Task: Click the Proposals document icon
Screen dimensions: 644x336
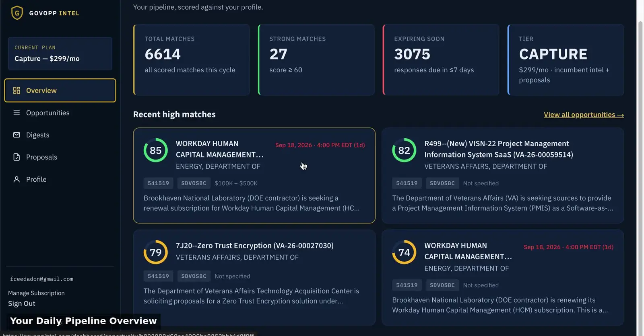Action: [x=17, y=157]
